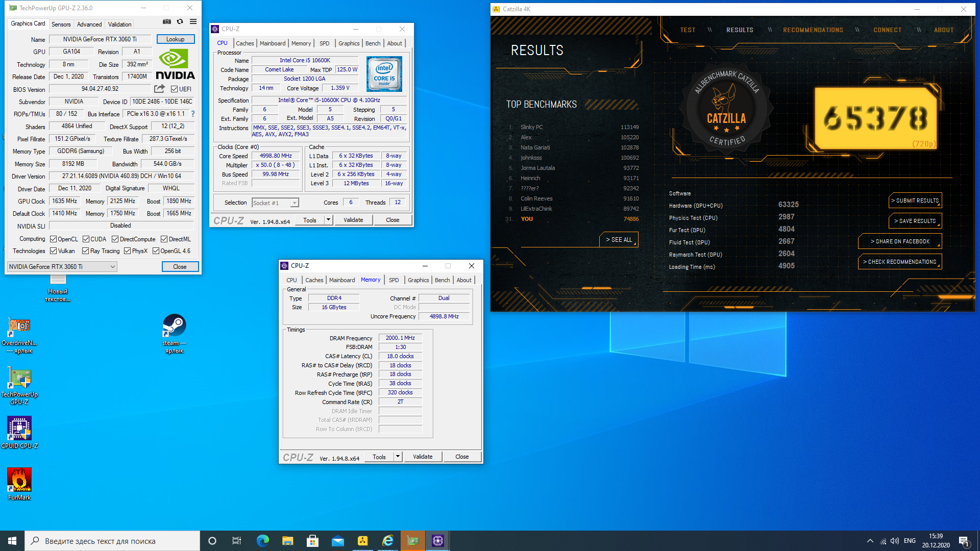Toggle PhysX checkbox
The width and height of the screenshot is (980, 551).
127,251
